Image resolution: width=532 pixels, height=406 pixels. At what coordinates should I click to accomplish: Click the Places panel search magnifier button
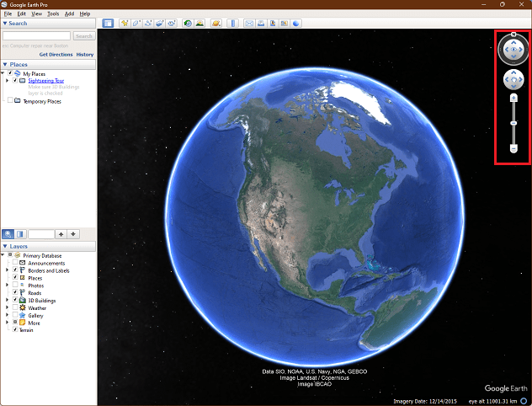[x=8, y=234]
